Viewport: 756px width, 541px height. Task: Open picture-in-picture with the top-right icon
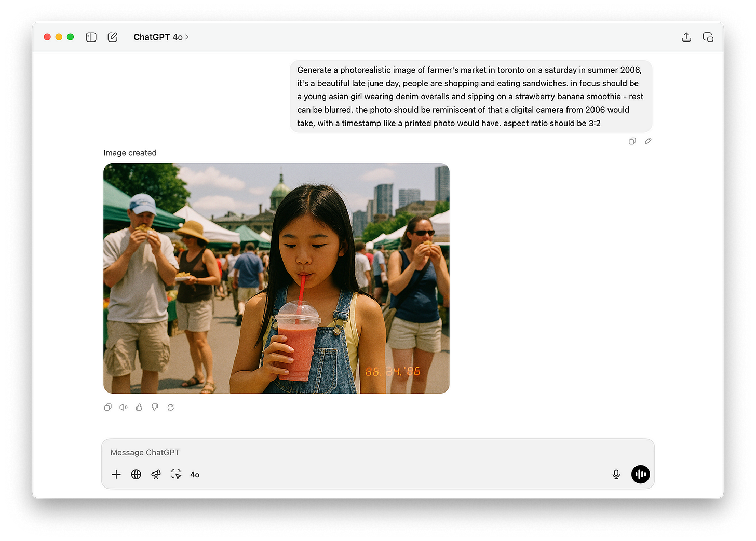coord(708,37)
